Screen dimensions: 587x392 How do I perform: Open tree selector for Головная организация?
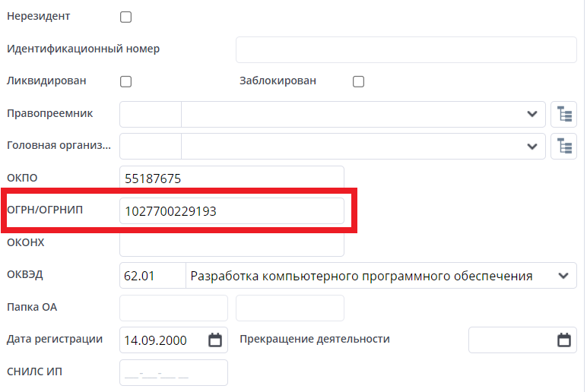pyautogui.click(x=563, y=146)
